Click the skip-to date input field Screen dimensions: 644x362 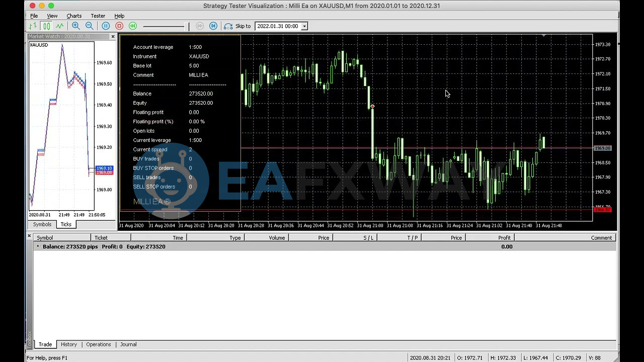tap(277, 26)
